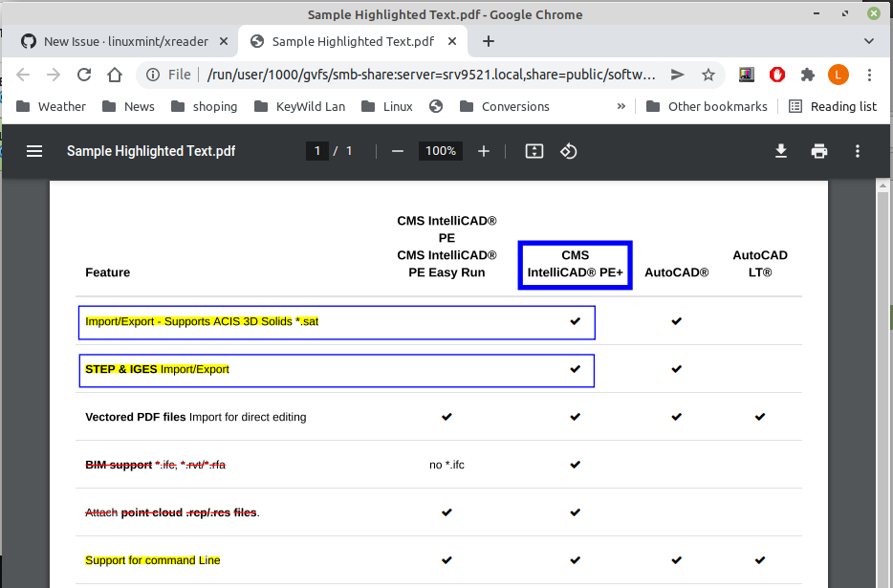Screen dimensions: 893x588
Task: Close the New Issue xreader tab
Action: point(224,41)
